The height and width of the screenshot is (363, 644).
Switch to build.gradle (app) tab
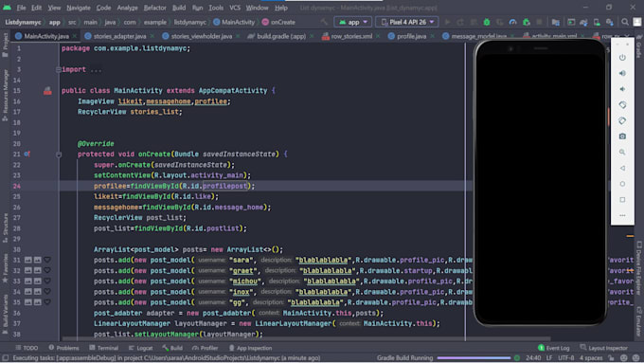coord(281,36)
